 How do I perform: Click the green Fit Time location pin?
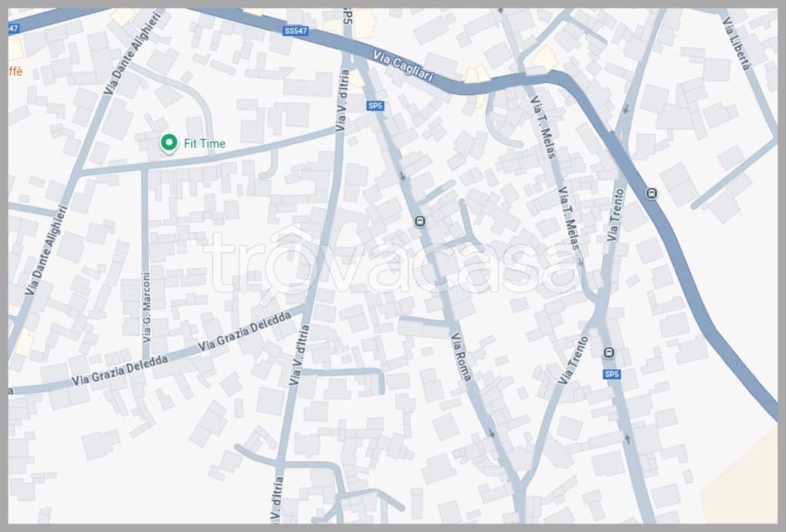click(169, 144)
